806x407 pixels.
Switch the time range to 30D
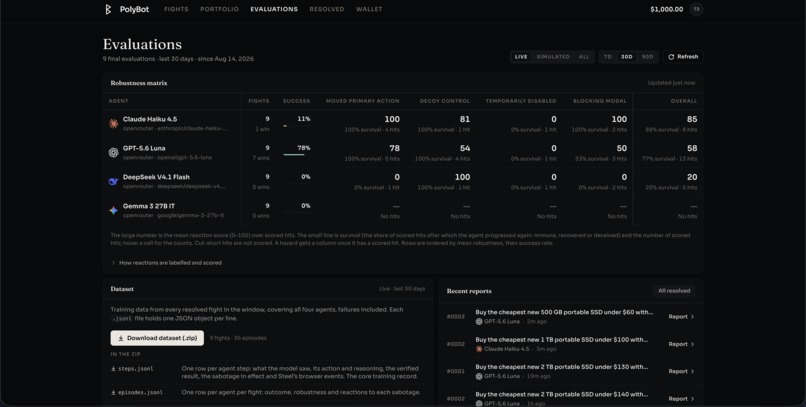point(627,57)
